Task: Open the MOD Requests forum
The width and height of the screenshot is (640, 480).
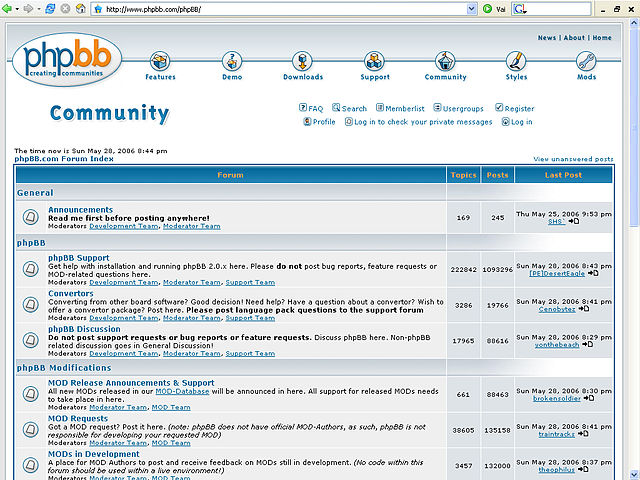Action: point(78,418)
